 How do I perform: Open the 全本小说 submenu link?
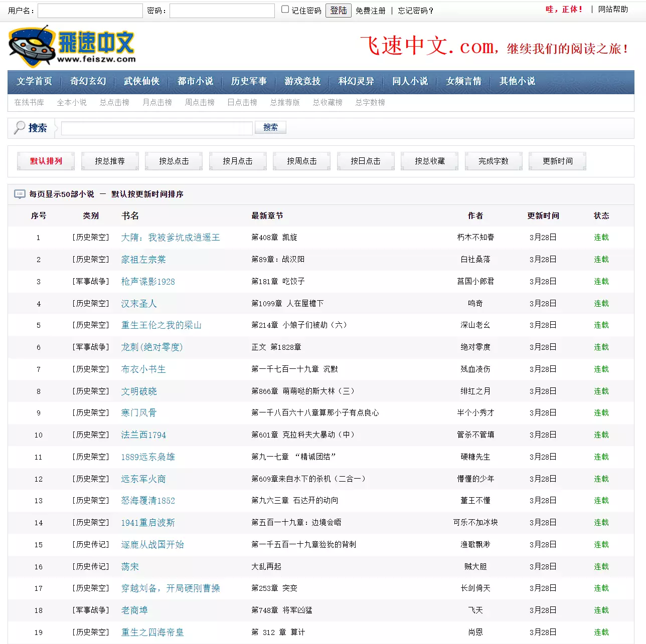(x=72, y=102)
